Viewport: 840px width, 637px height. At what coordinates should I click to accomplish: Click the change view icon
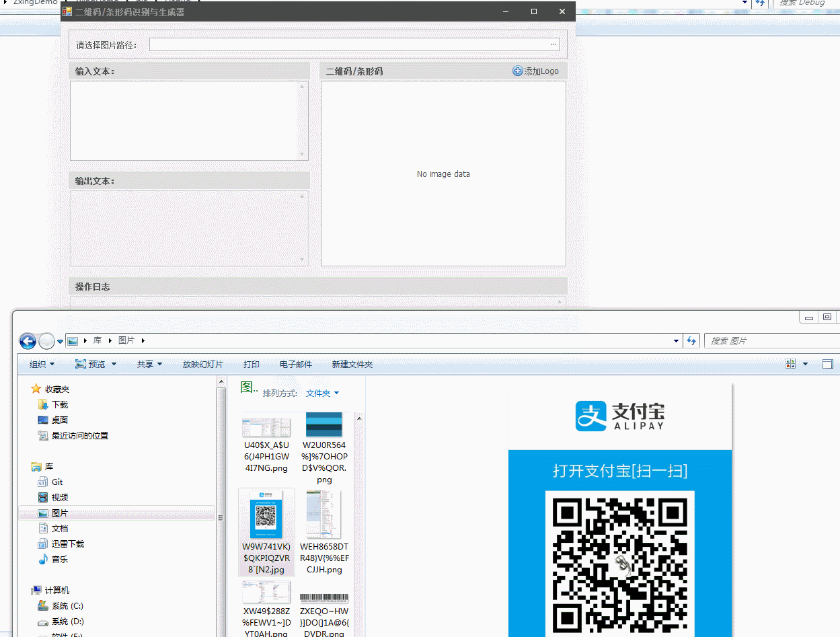(791, 364)
